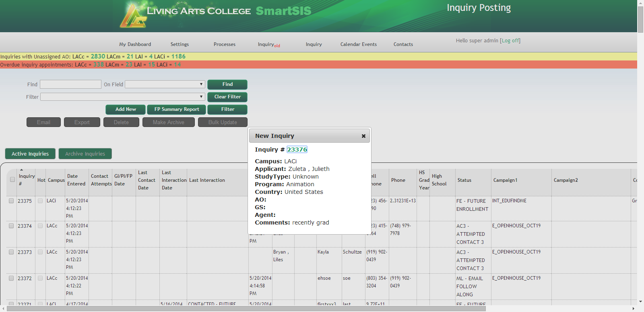Open the Filter dropdown list
The width and height of the screenshot is (644, 312).
123,97
